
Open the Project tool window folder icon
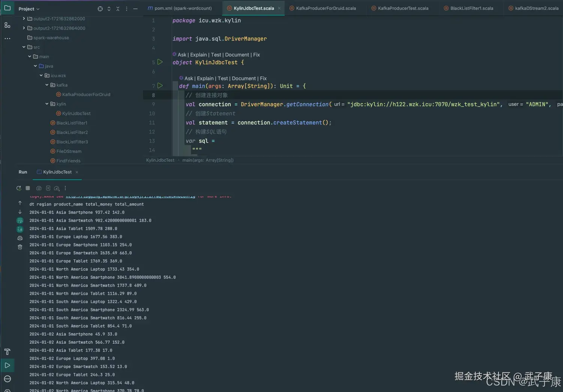7,8
